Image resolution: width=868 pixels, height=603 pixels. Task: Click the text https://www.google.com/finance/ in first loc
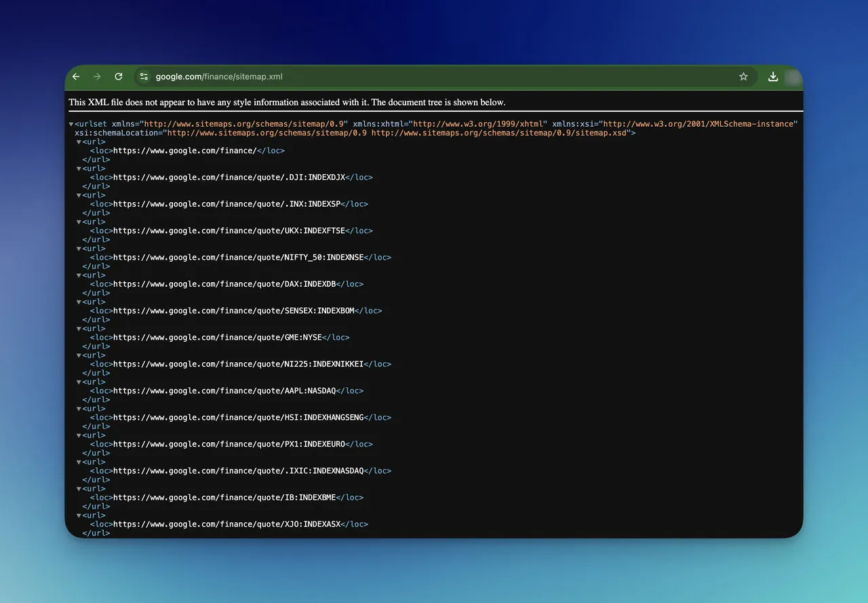tap(184, 151)
